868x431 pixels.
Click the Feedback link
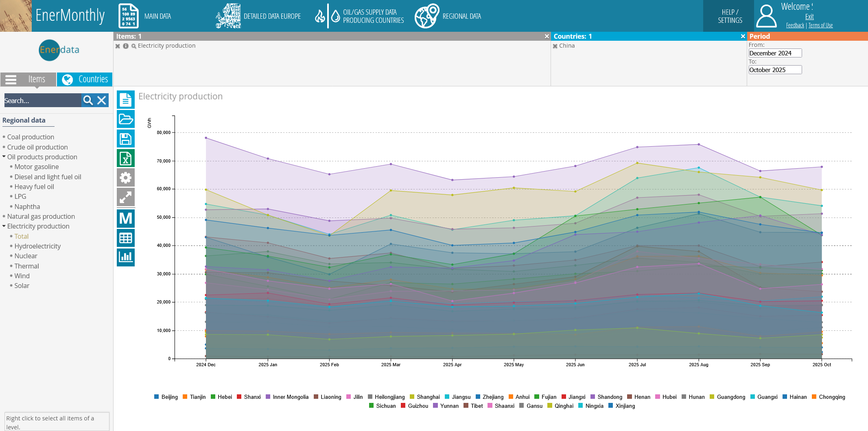pyautogui.click(x=795, y=25)
